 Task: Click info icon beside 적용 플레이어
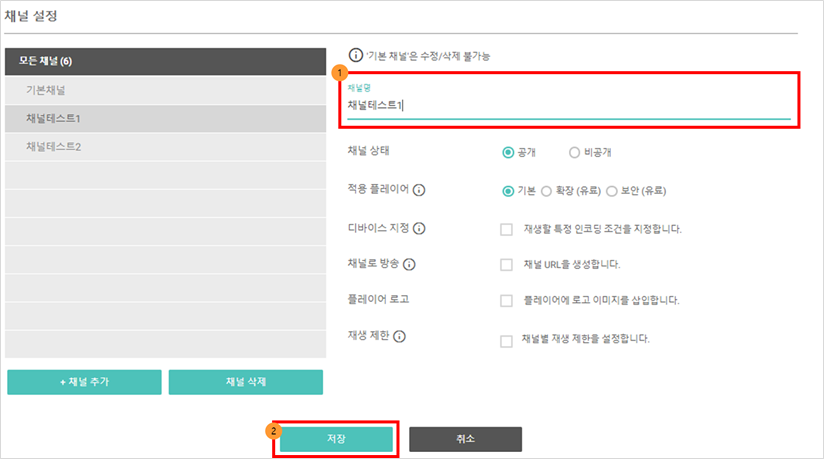click(x=419, y=190)
